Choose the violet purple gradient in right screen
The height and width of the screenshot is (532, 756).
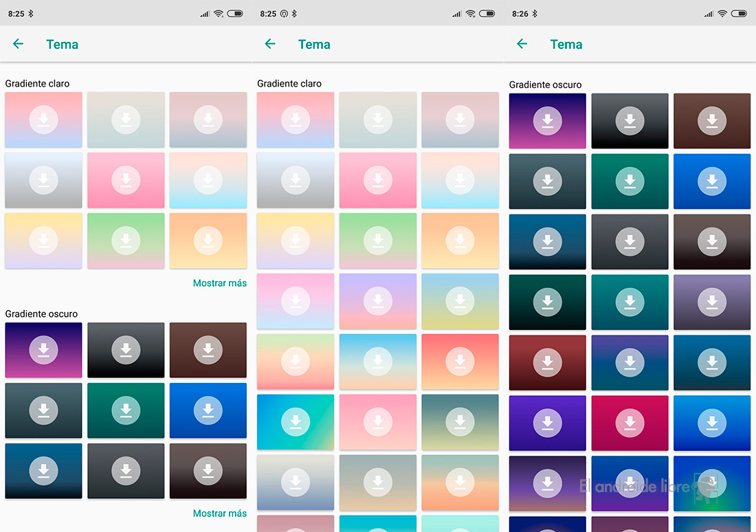pyautogui.click(x=547, y=423)
